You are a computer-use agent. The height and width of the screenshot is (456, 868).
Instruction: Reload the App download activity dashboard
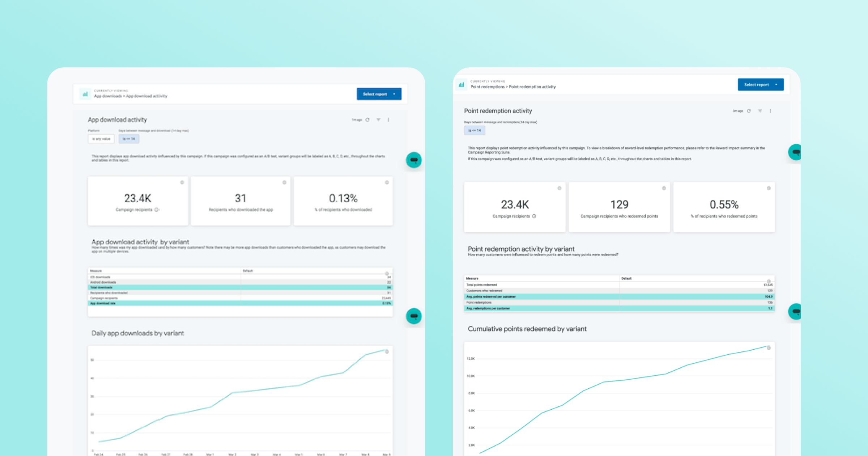pyautogui.click(x=367, y=120)
